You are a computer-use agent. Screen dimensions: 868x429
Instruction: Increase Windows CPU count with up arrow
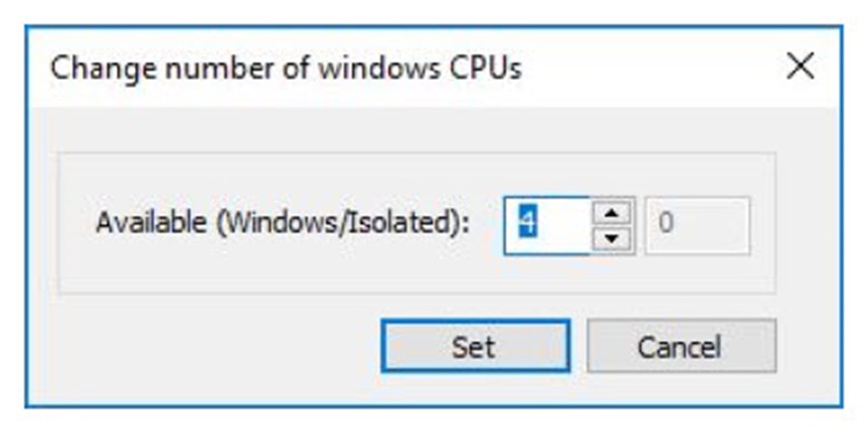point(610,212)
